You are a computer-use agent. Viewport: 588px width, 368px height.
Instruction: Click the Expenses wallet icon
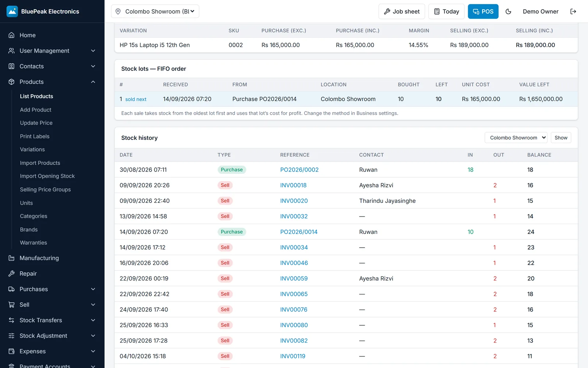coord(11,351)
